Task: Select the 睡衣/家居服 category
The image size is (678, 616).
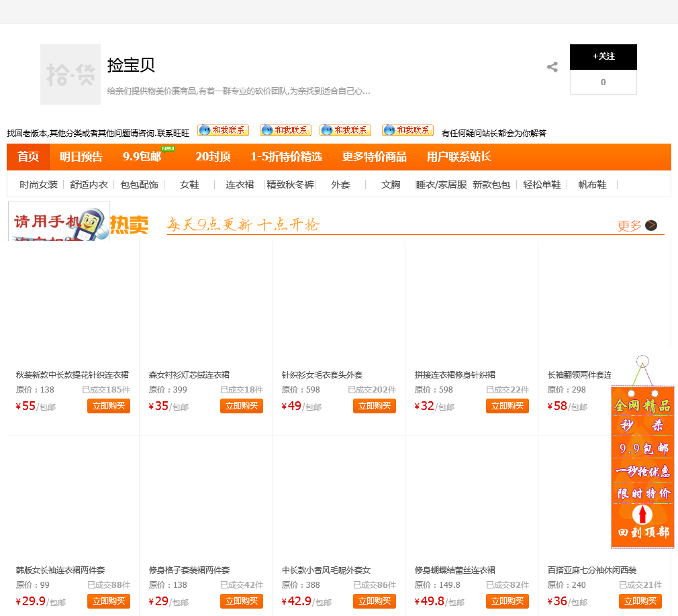Action: coord(441,185)
